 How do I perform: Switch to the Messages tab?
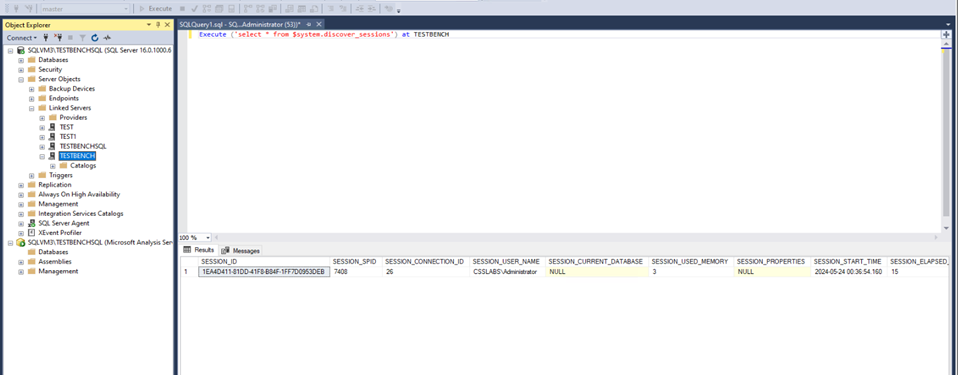pos(241,250)
